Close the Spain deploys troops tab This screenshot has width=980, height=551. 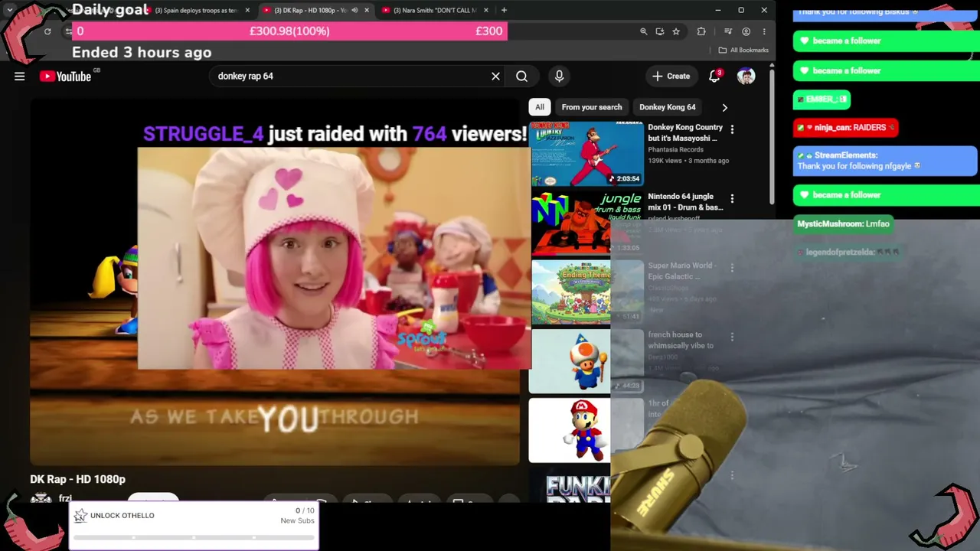click(247, 10)
